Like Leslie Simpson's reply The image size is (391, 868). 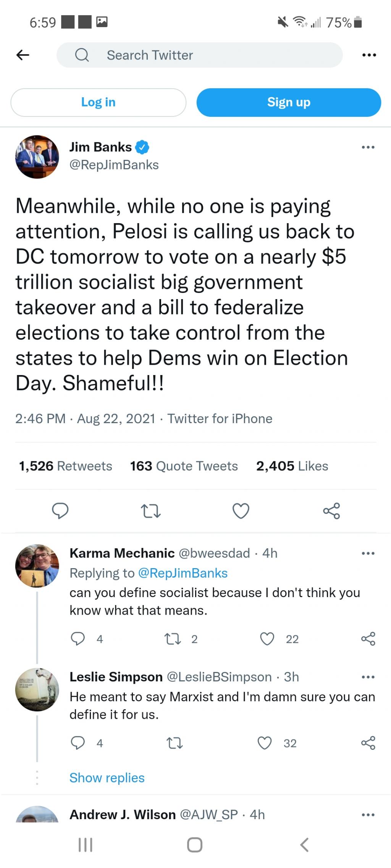tap(265, 743)
